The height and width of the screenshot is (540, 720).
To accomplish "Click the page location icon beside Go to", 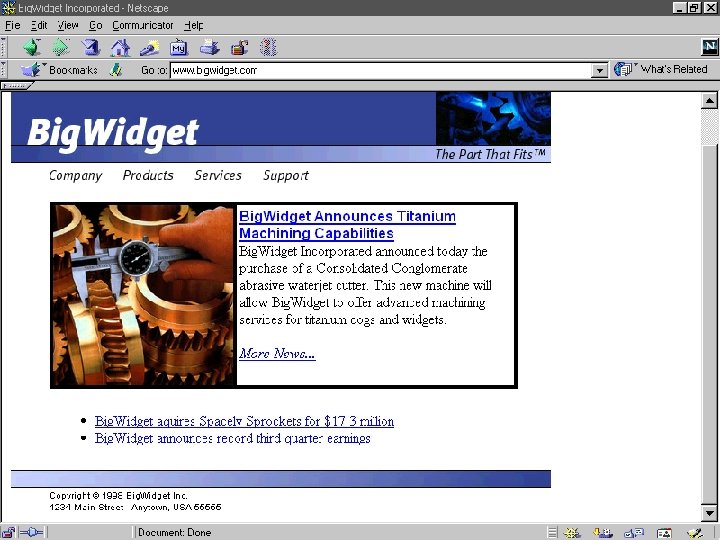I will 116,70.
